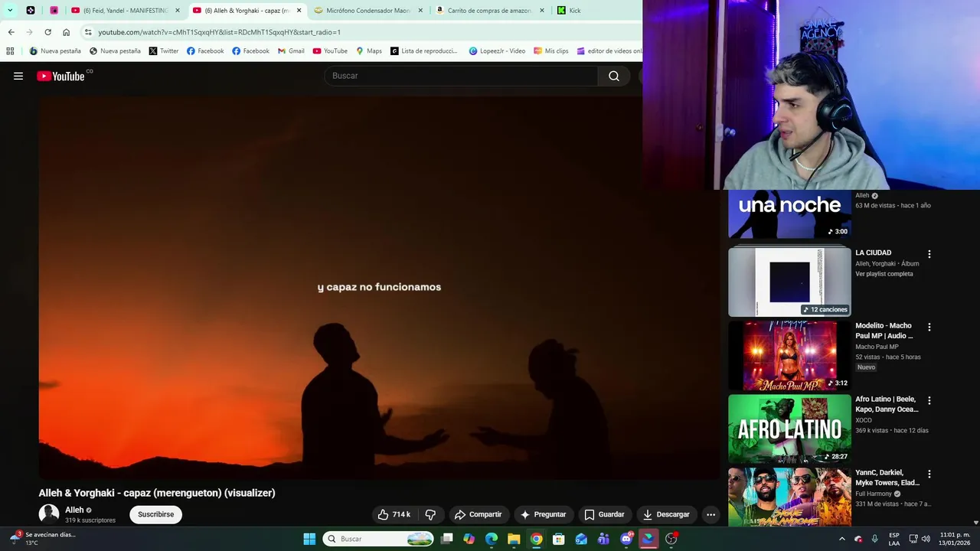Open Alleh channel name link
The width and height of the screenshot is (980, 551).
point(74,510)
